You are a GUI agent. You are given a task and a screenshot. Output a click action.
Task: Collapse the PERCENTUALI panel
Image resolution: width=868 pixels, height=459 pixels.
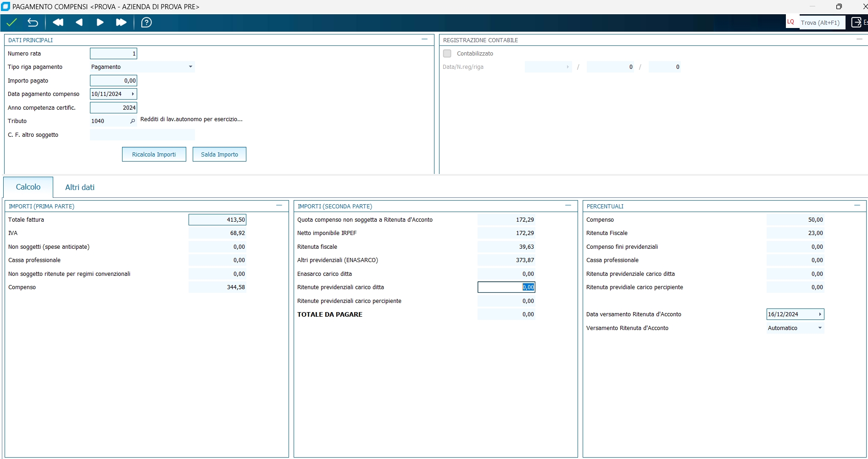pos(857,206)
